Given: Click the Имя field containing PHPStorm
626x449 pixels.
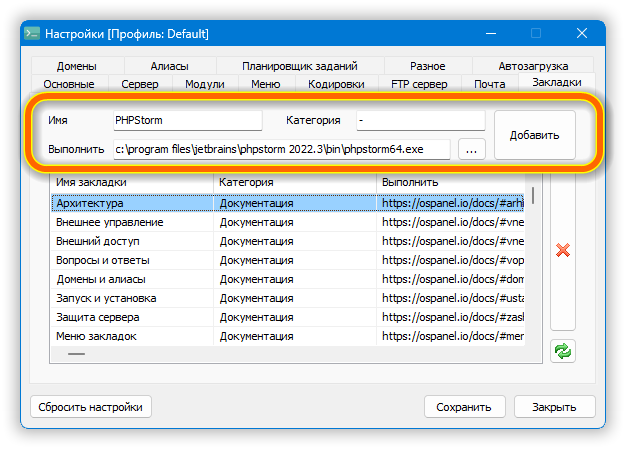Looking at the screenshot, I should [x=186, y=120].
